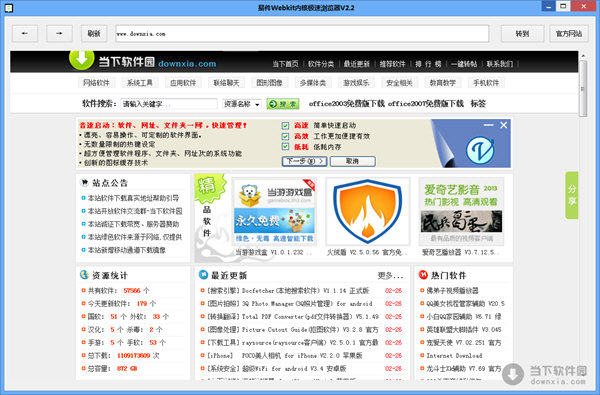Click the green 分享 side tab
Viewport: 600px width, 395px height.
click(x=572, y=195)
